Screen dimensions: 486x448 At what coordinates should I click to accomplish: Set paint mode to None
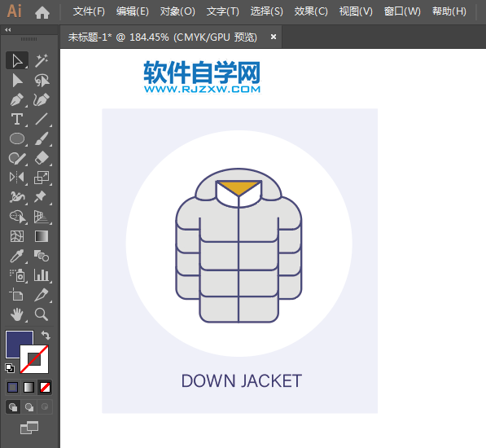[46, 387]
